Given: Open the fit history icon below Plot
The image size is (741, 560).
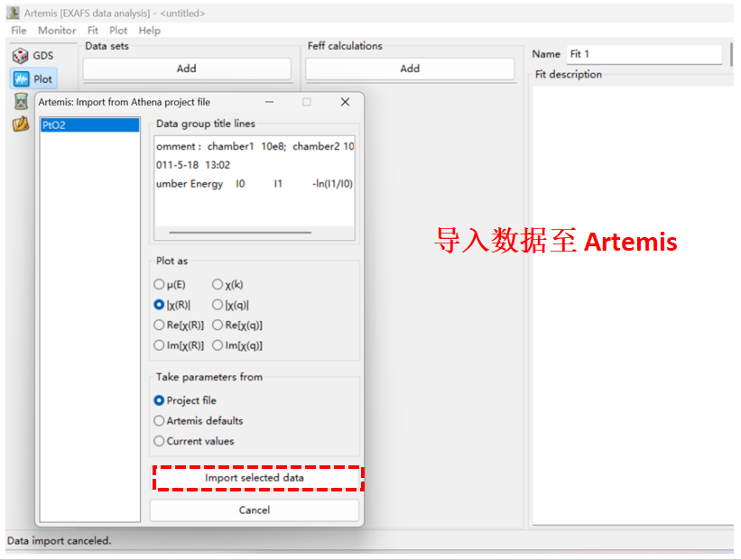Looking at the screenshot, I should pyautogui.click(x=21, y=102).
